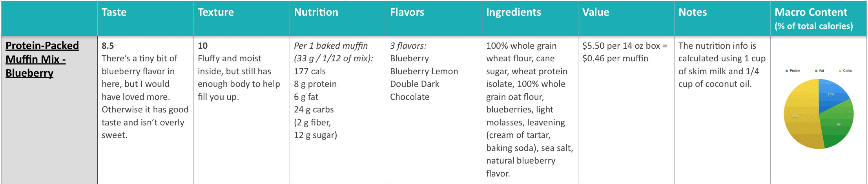Click the Taste column header
This screenshot has height=184, width=868.
(114, 12)
